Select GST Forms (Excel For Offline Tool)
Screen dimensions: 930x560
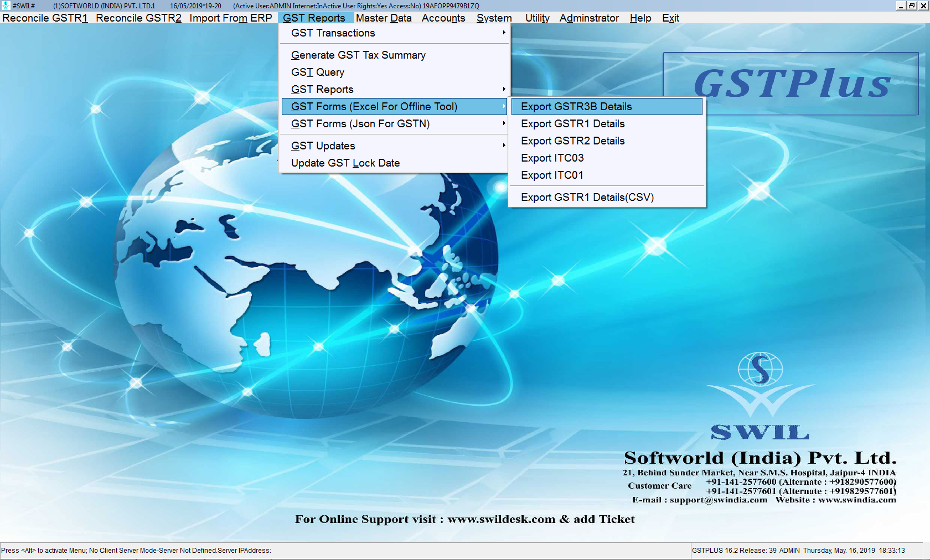(394, 107)
